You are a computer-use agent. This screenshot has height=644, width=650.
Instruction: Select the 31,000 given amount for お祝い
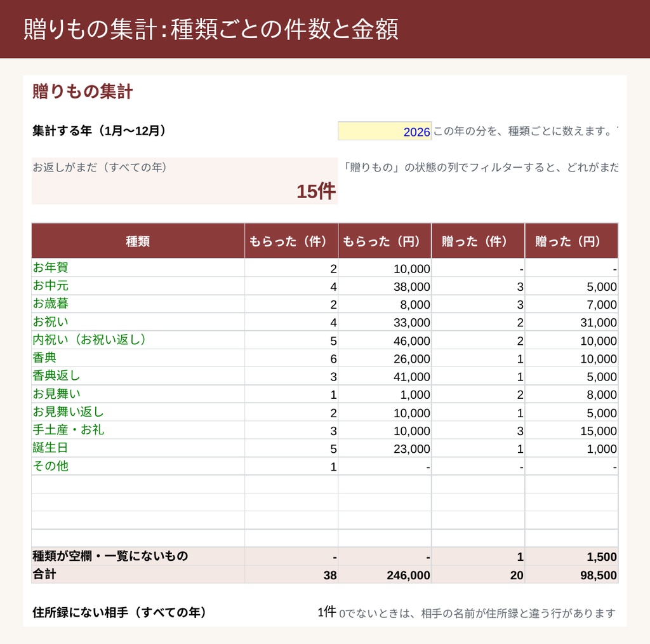click(571, 322)
